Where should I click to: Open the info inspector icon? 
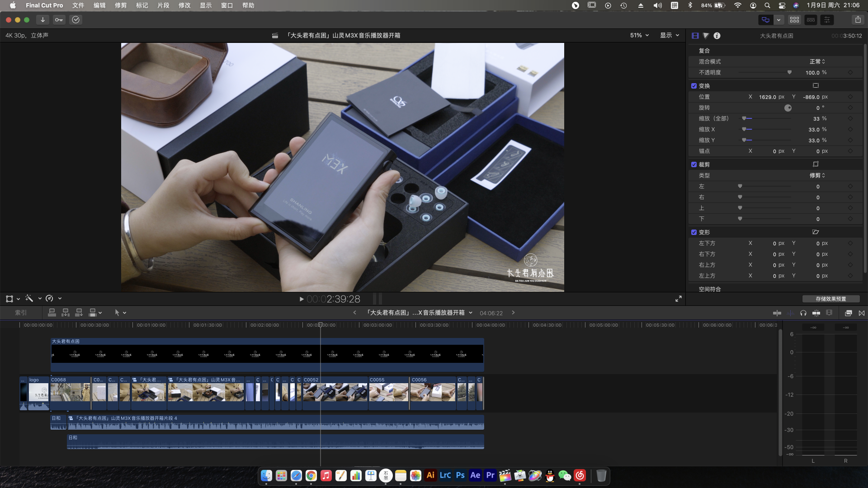[x=717, y=36]
